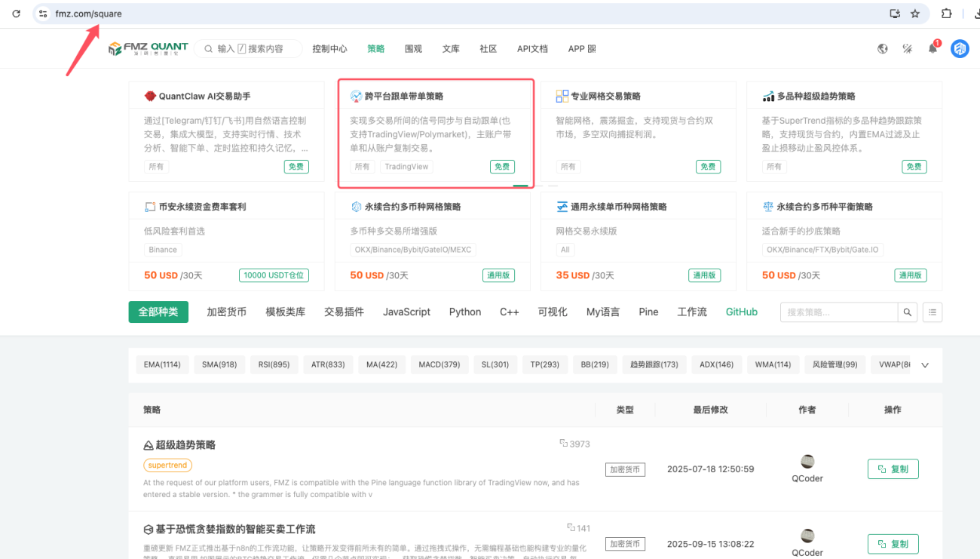Click the 10000 USDT仓位 badge
The image size is (980, 559).
(274, 275)
